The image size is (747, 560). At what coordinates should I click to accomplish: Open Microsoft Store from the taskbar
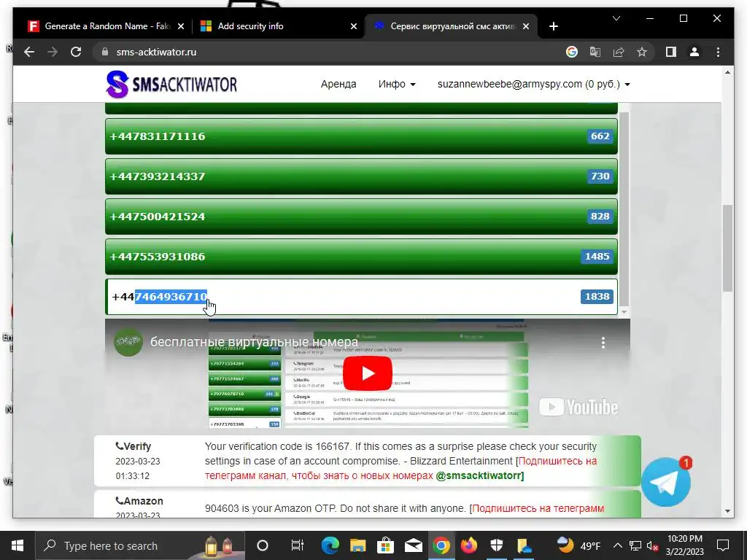385,545
